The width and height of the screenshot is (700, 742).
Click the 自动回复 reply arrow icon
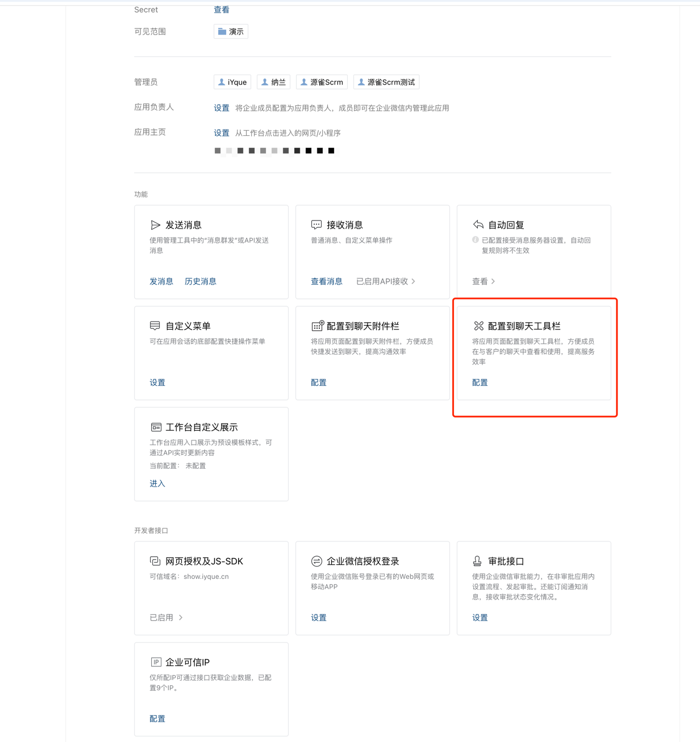478,225
